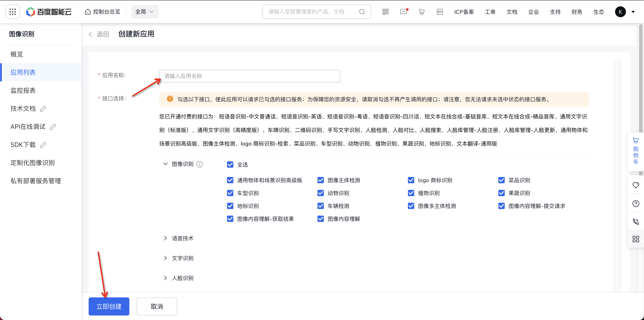Open the floating 购物车 side widget
This screenshot has height=320, width=644.
[x=635, y=151]
